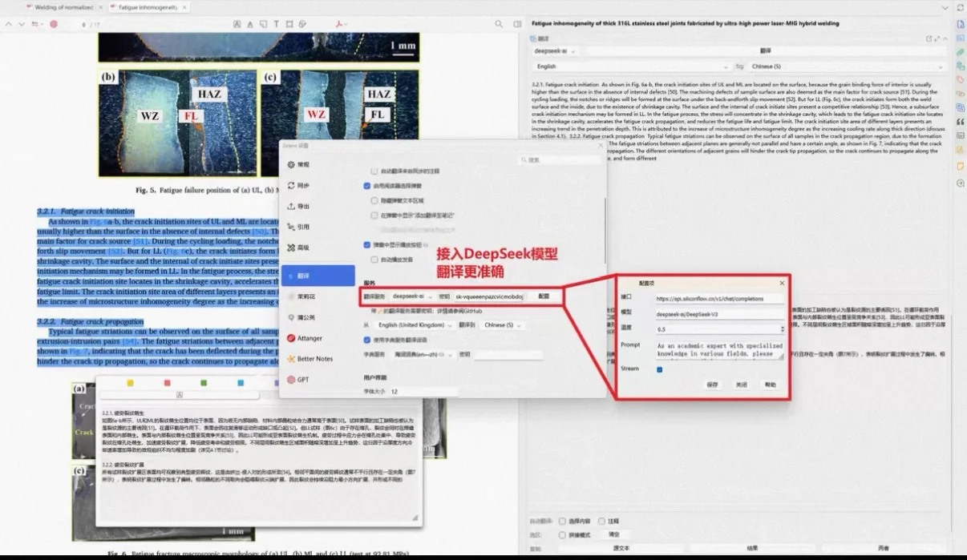Image resolution: width=967 pixels, height=560 pixels.
Task: Enable 自动翻译来自同步的注释 checkbox
Action: [x=374, y=171]
